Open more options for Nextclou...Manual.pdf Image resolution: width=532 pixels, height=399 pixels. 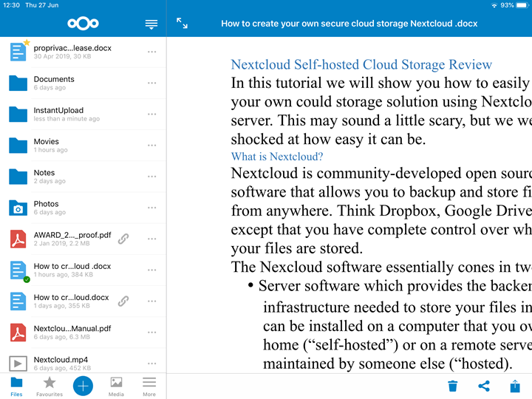click(152, 332)
